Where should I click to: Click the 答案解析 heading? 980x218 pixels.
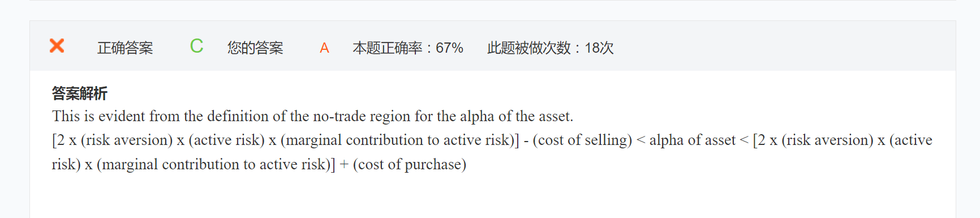tap(79, 93)
